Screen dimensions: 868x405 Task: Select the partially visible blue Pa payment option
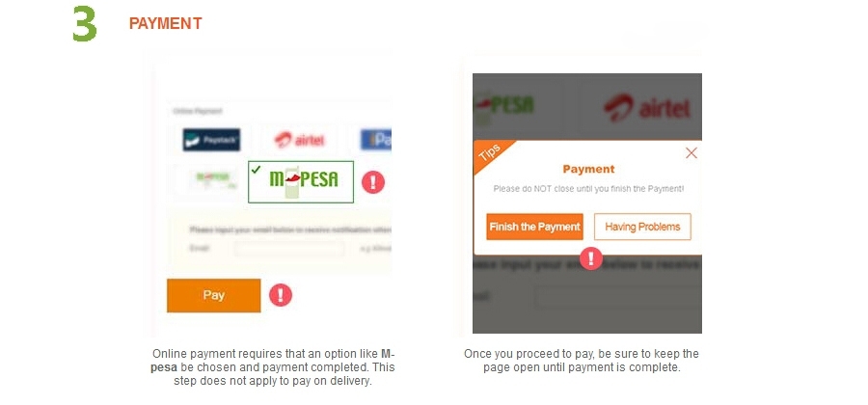pyautogui.click(x=376, y=140)
